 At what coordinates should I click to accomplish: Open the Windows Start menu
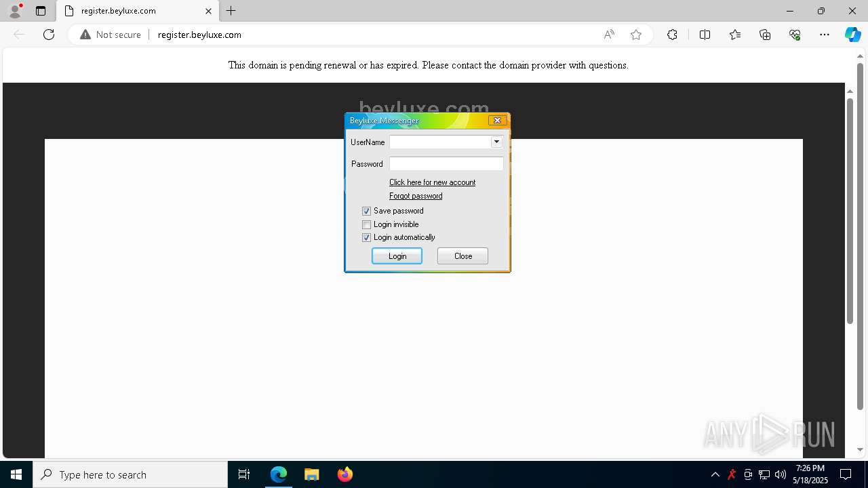click(16, 474)
